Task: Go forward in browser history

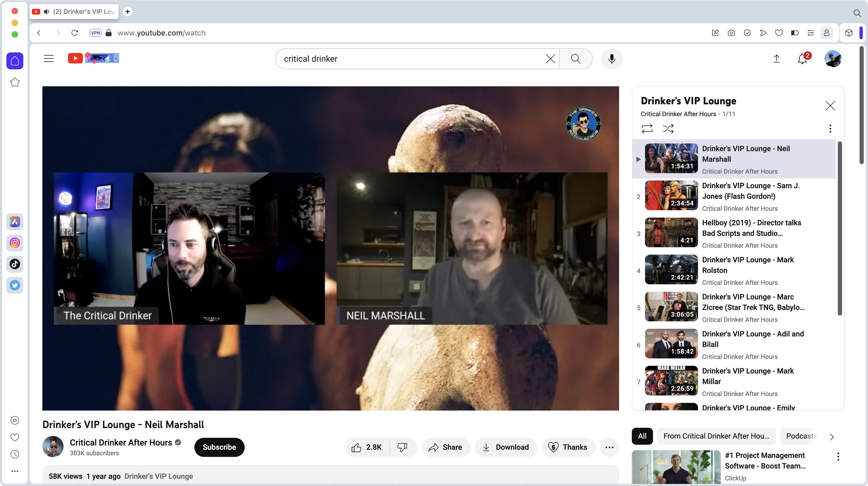Action: [58, 33]
